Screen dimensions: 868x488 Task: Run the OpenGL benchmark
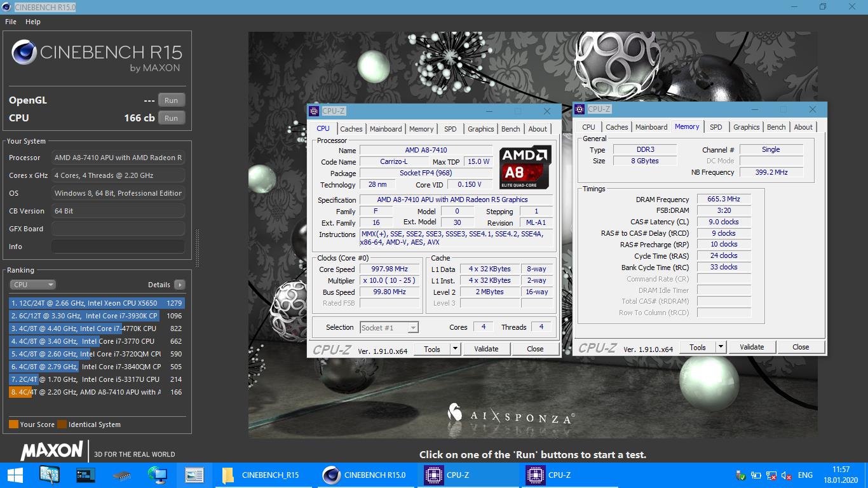click(x=172, y=100)
